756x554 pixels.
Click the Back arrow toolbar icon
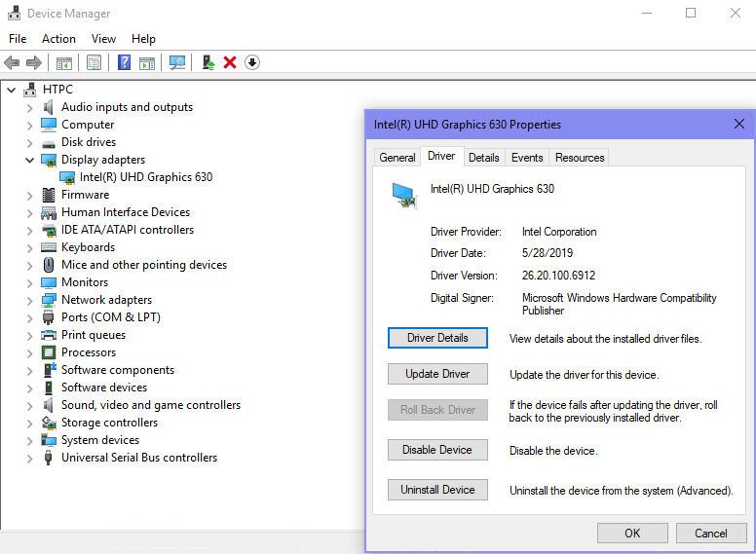(x=12, y=62)
